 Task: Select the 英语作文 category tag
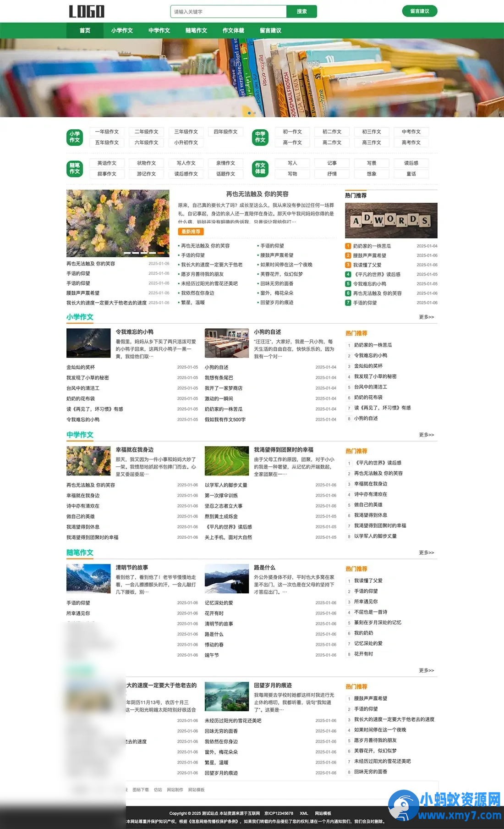click(107, 163)
